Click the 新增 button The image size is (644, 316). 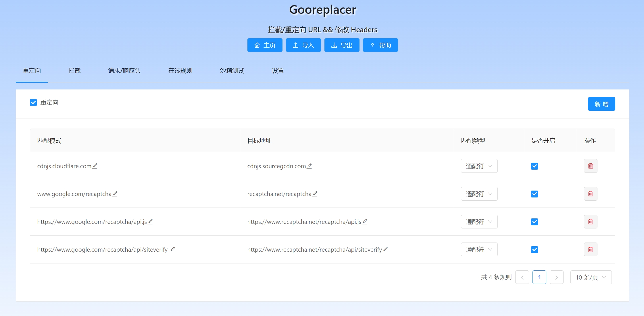pyautogui.click(x=601, y=104)
